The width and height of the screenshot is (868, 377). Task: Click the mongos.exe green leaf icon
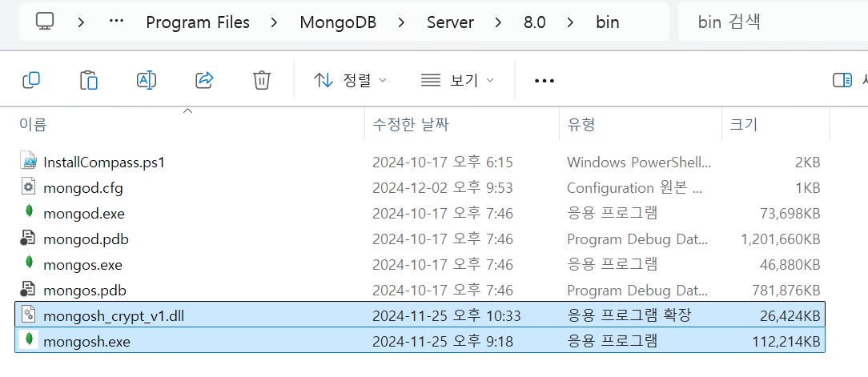[x=30, y=263]
